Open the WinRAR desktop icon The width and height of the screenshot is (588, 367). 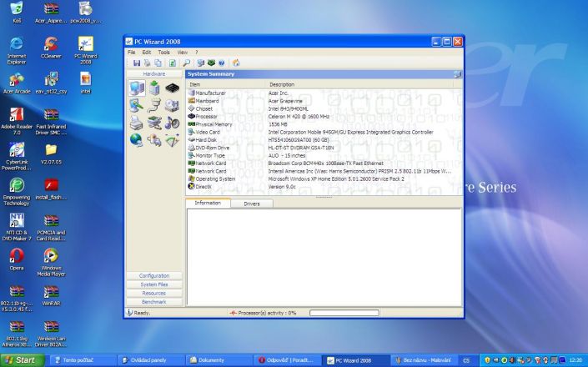click(51, 295)
